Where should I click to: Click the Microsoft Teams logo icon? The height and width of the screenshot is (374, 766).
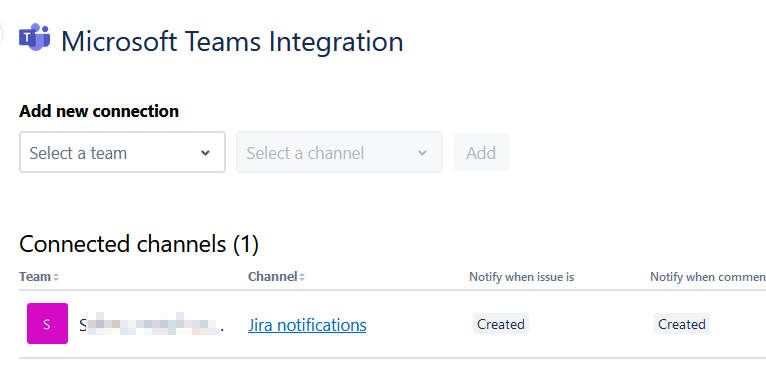(x=35, y=37)
